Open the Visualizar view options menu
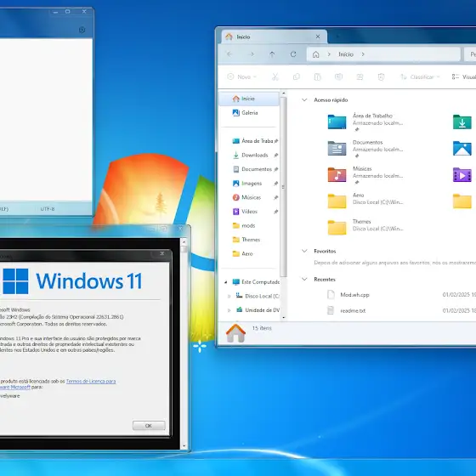Viewport: 476px width, 476px height. point(463,76)
